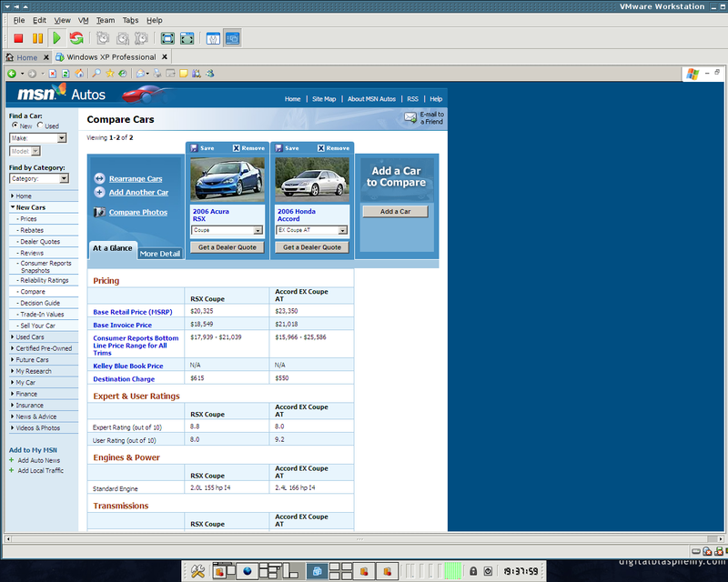The width and height of the screenshot is (728, 582).
Task: Suspend the virtual machine with the pause icon
Action: [x=37, y=38]
